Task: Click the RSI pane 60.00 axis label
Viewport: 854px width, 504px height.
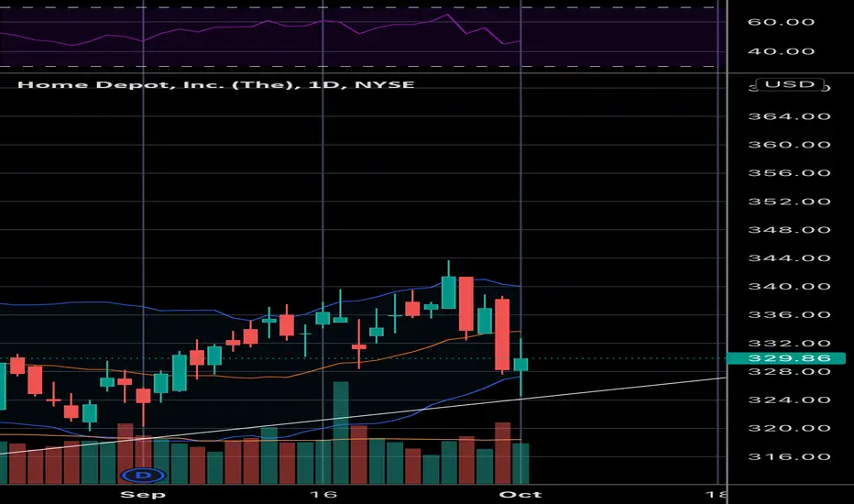Action: (781, 22)
